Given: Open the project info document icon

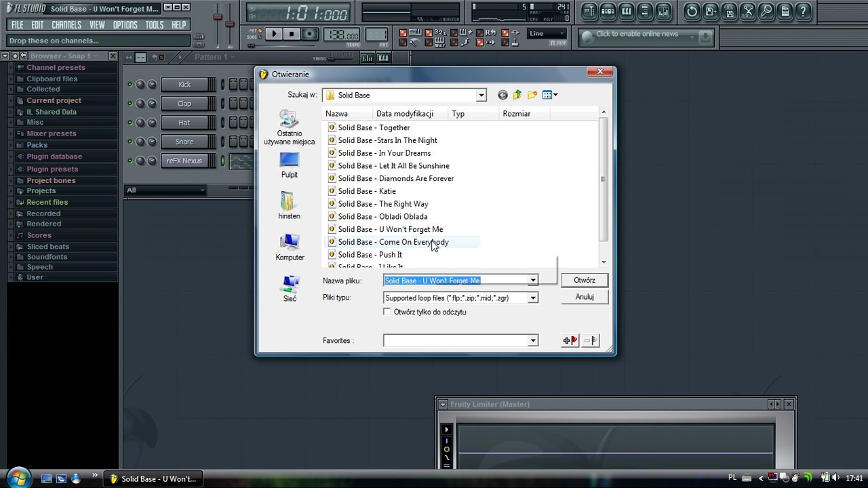Looking at the screenshot, I should [785, 11].
